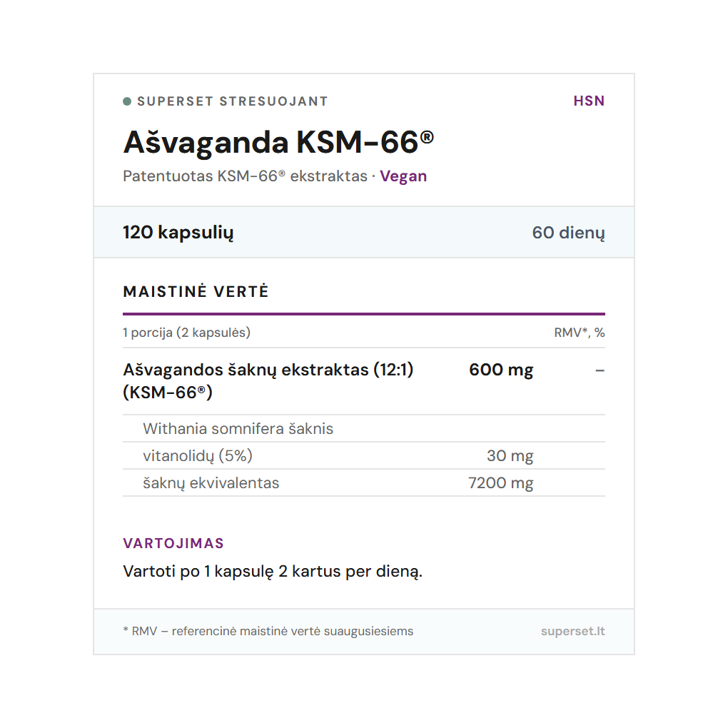Visit the superset.lt footer link
This screenshot has height=728, width=728.
pos(572,631)
